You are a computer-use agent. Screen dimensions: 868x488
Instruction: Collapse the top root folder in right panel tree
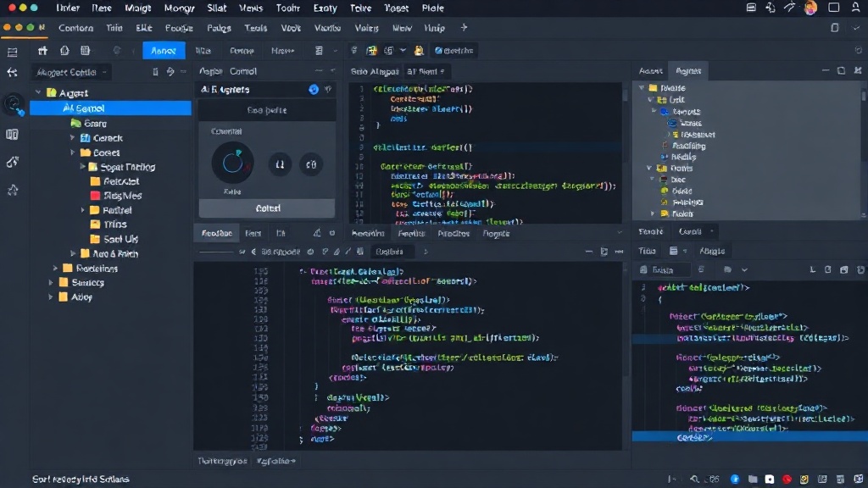(642, 88)
